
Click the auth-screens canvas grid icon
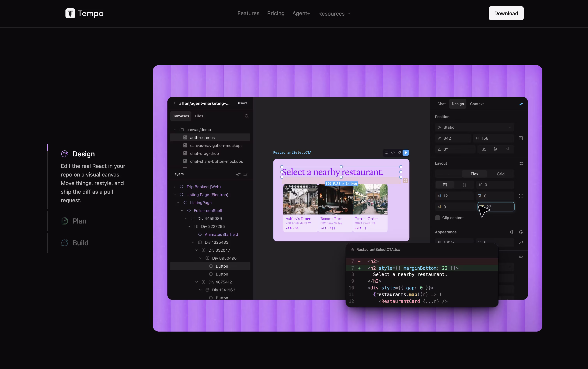185,138
